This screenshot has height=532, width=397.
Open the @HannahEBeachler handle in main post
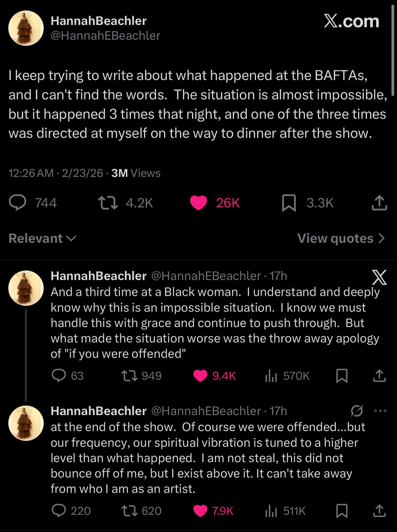tap(105, 36)
